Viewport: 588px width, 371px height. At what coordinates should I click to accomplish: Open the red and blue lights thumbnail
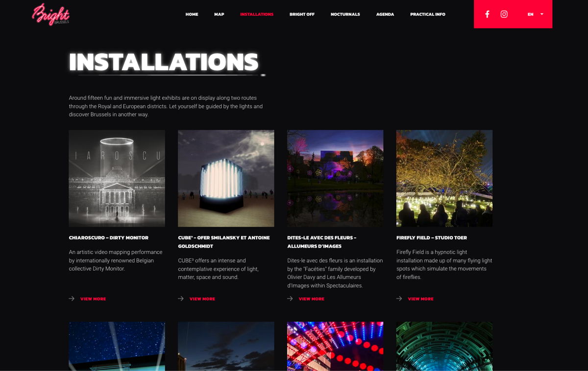(x=335, y=346)
